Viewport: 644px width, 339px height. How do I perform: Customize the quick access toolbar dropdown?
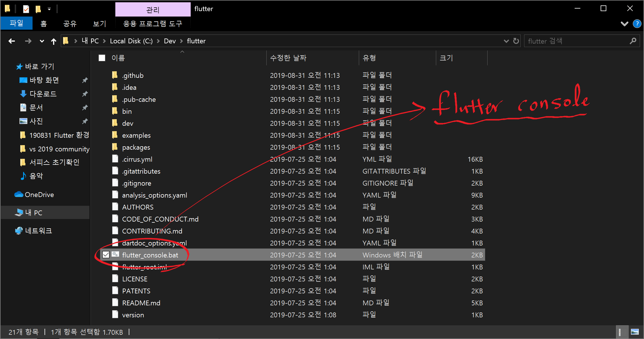click(x=49, y=9)
